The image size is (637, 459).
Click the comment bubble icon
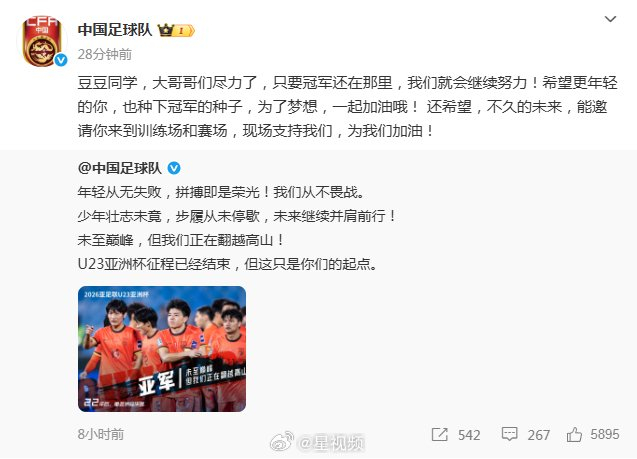(509, 435)
